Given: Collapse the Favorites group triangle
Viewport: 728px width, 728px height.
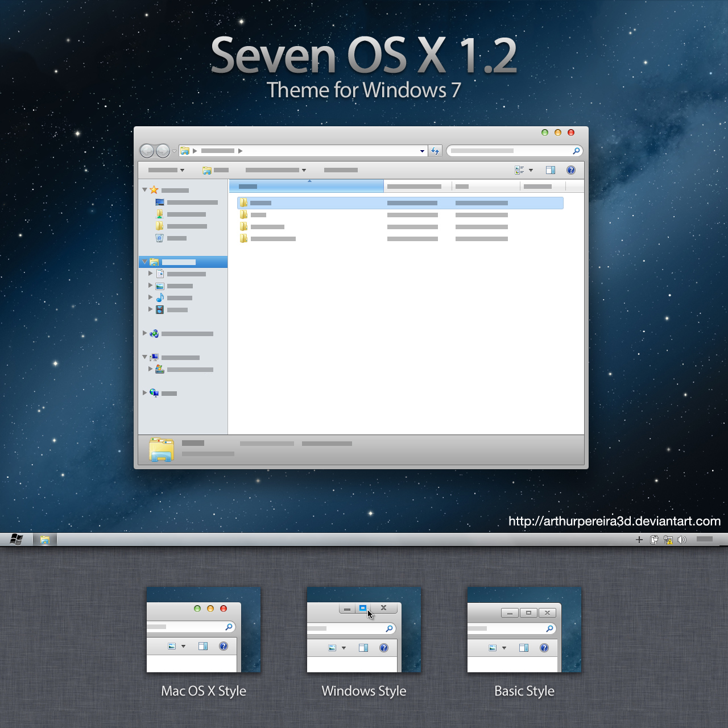Looking at the screenshot, I should click(x=144, y=189).
